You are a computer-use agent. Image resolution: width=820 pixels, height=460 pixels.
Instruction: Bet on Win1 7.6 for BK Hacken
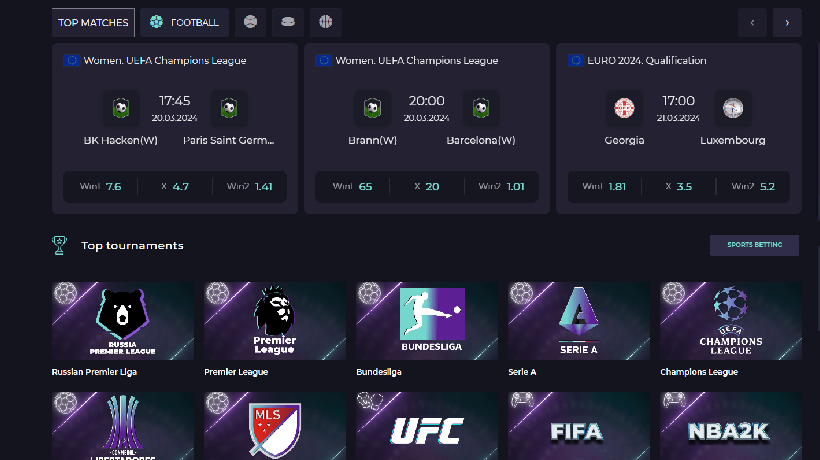100,187
